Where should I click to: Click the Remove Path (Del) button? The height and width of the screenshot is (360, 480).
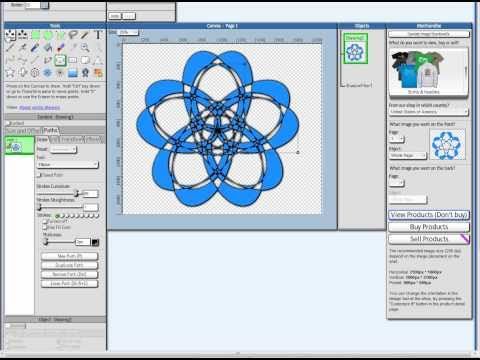click(70, 274)
